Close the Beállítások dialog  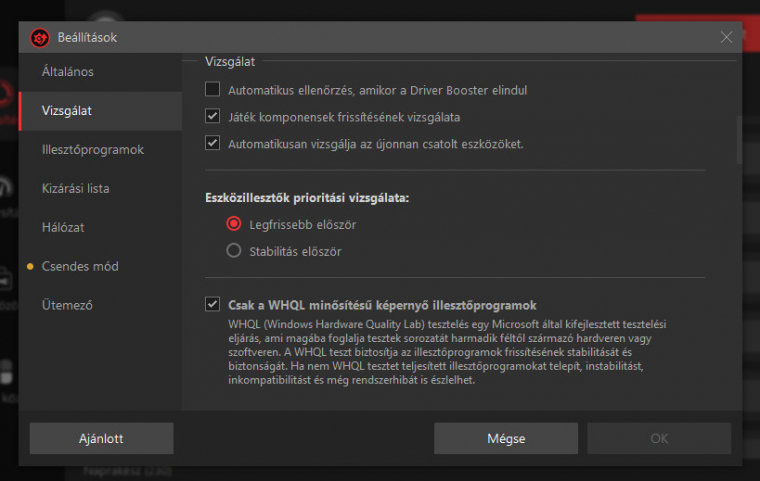(726, 37)
